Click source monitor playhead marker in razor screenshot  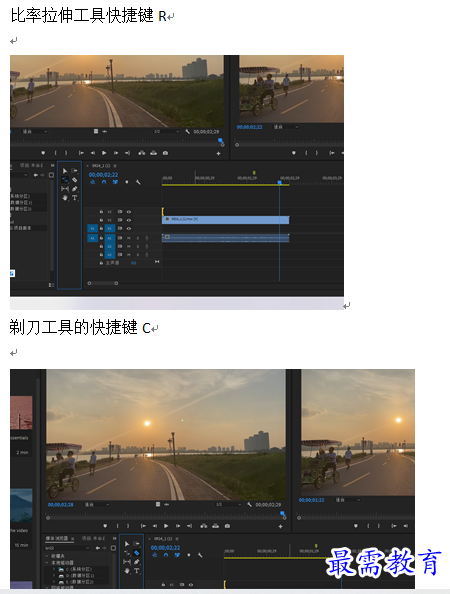click(283, 514)
